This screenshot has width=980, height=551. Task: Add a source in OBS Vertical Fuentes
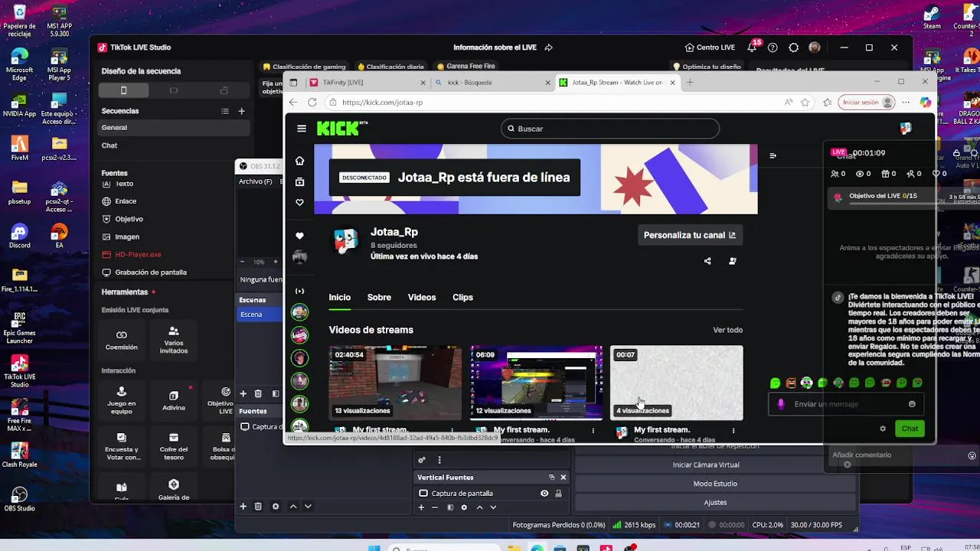[x=421, y=507]
